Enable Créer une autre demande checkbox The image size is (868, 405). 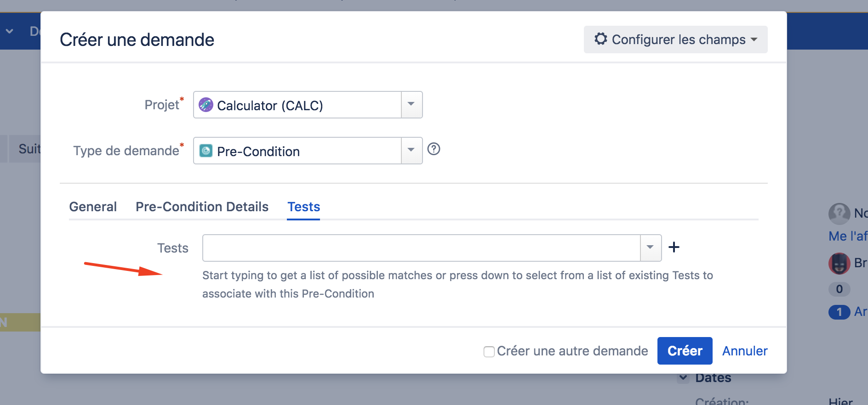[x=489, y=351]
